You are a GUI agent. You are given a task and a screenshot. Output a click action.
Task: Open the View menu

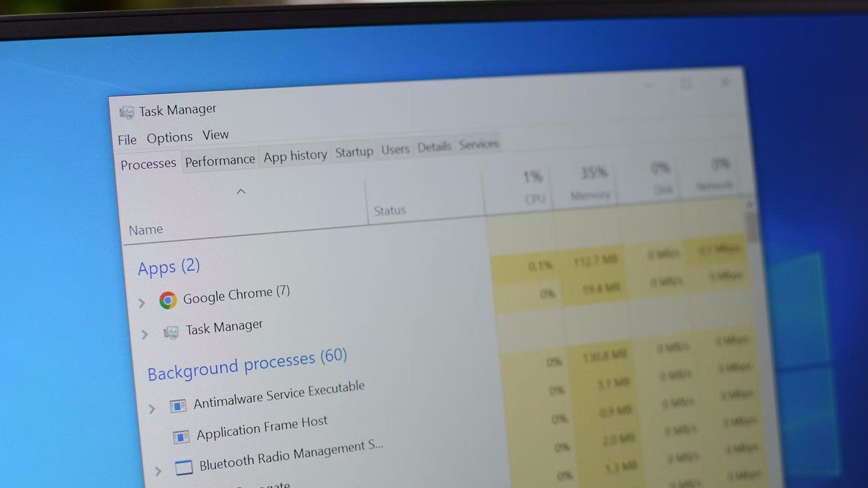(x=216, y=135)
